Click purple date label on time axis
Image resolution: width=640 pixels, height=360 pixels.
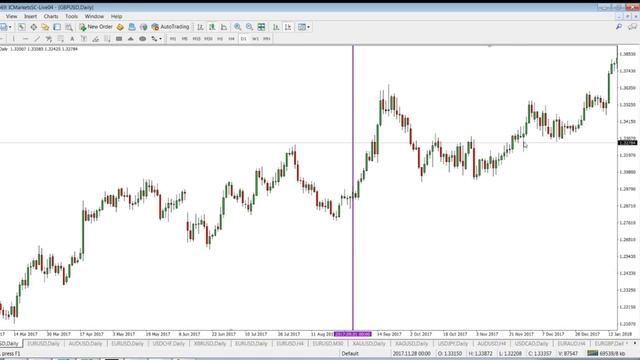353,334
